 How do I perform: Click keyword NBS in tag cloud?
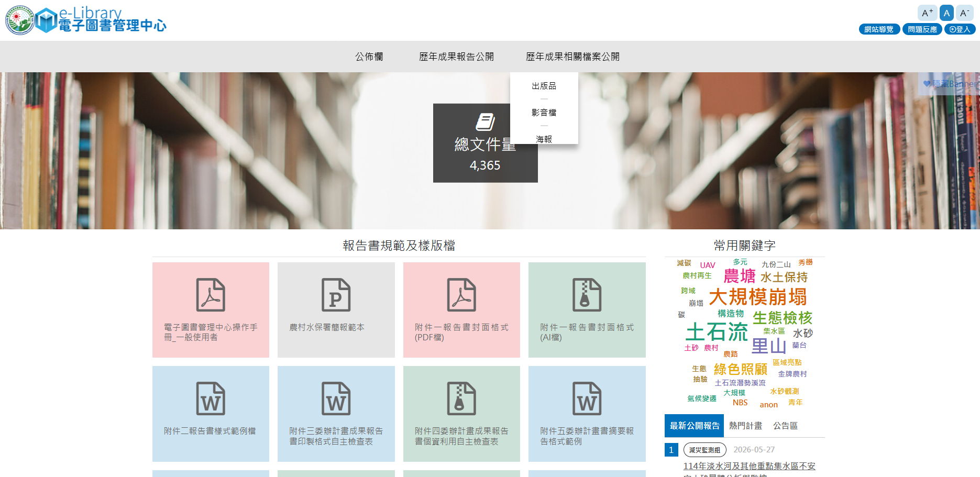[x=740, y=403]
